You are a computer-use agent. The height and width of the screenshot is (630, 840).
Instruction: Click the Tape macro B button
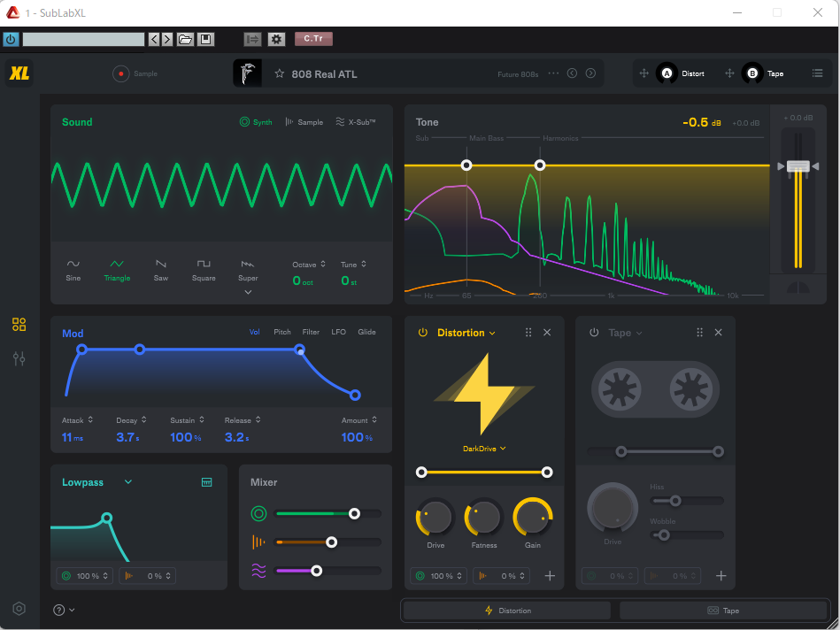click(x=752, y=73)
